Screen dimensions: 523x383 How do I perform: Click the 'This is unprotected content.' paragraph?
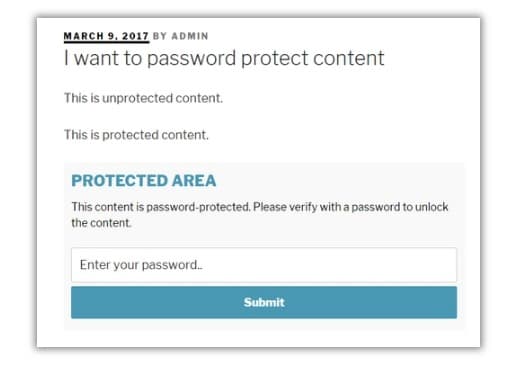click(143, 98)
